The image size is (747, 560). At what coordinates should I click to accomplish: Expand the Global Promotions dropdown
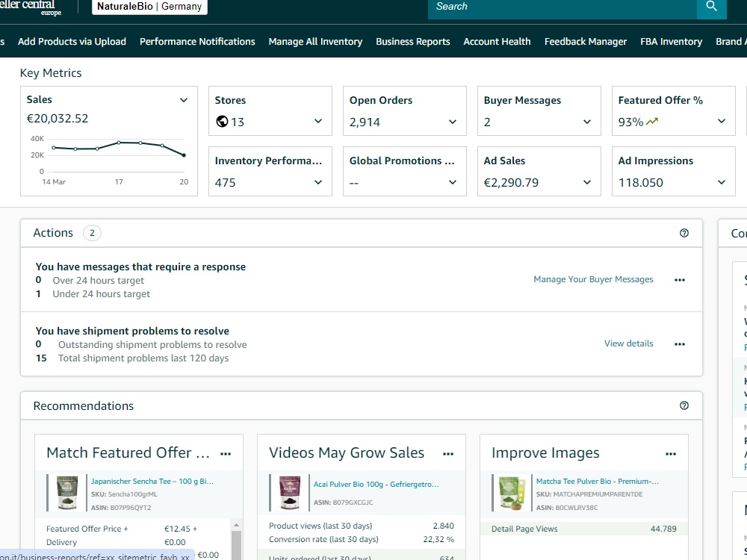453,182
